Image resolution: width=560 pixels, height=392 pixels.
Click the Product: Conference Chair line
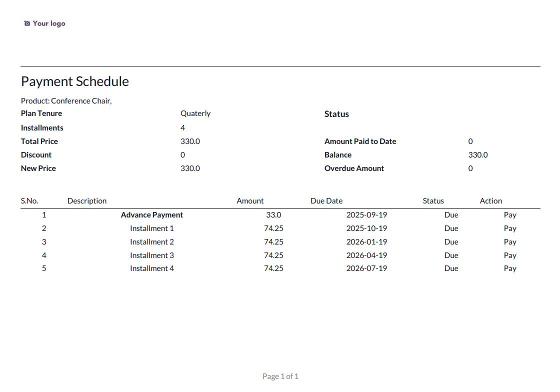66,101
